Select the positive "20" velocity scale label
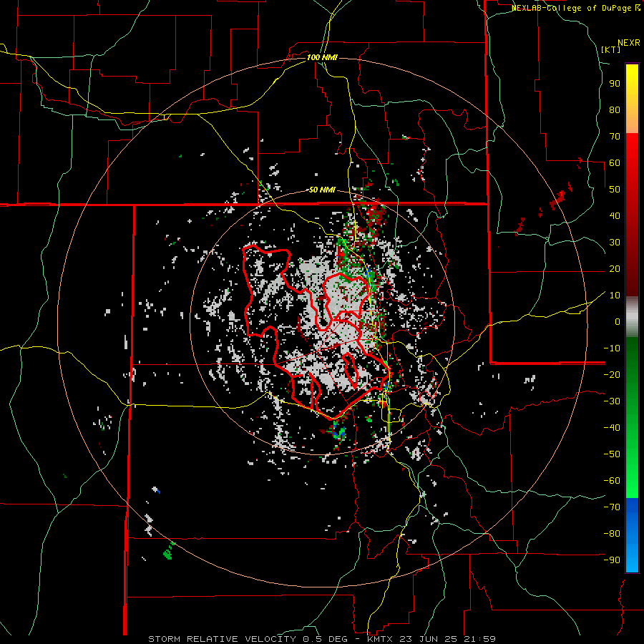The width and height of the screenshot is (644, 644). 615,268
